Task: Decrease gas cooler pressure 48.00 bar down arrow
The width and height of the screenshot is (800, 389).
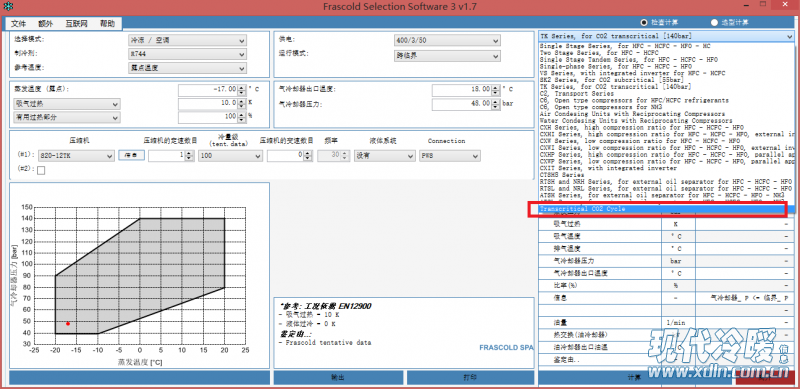Action: 496,106
